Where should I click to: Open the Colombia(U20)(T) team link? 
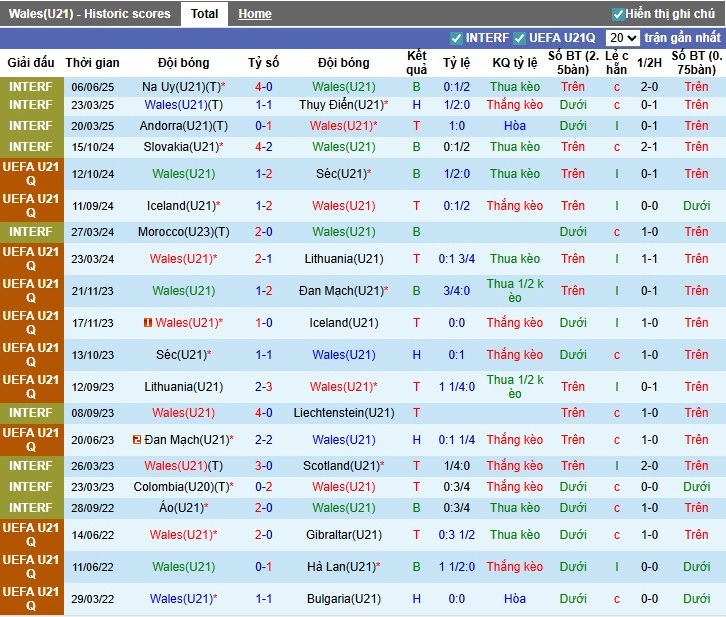coord(181,487)
